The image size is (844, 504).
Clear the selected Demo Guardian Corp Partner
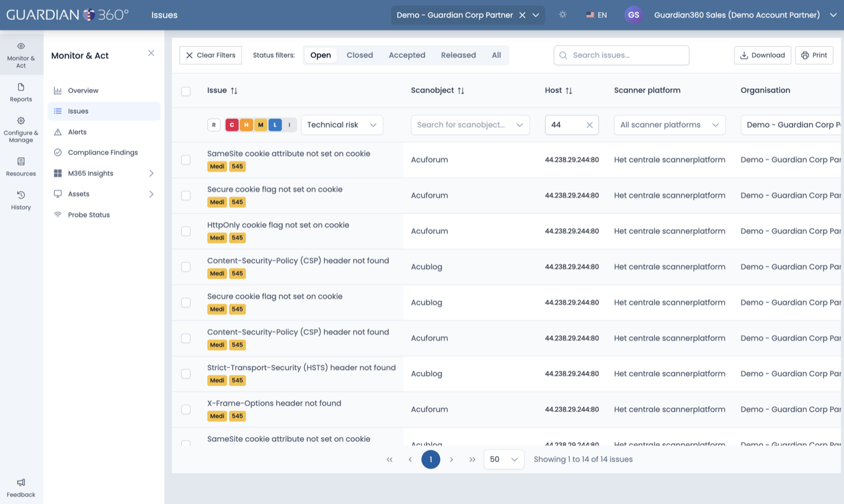(x=523, y=15)
